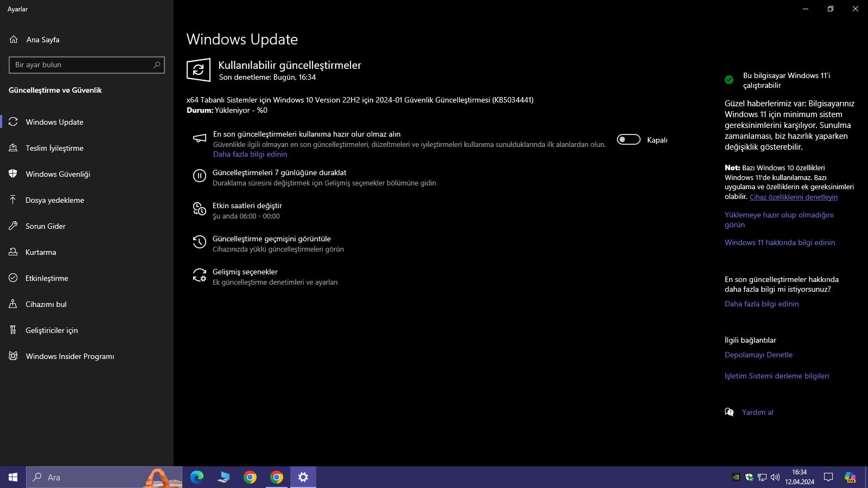
Task: Open the network tray icon
Action: pyautogui.click(x=762, y=477)
